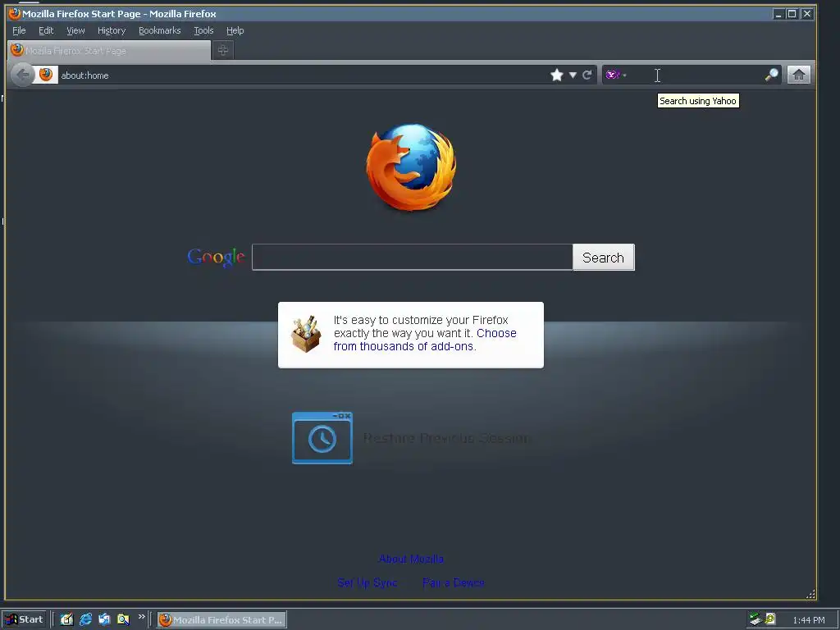Expand quick launch overflow chevron

coord(141,617)
